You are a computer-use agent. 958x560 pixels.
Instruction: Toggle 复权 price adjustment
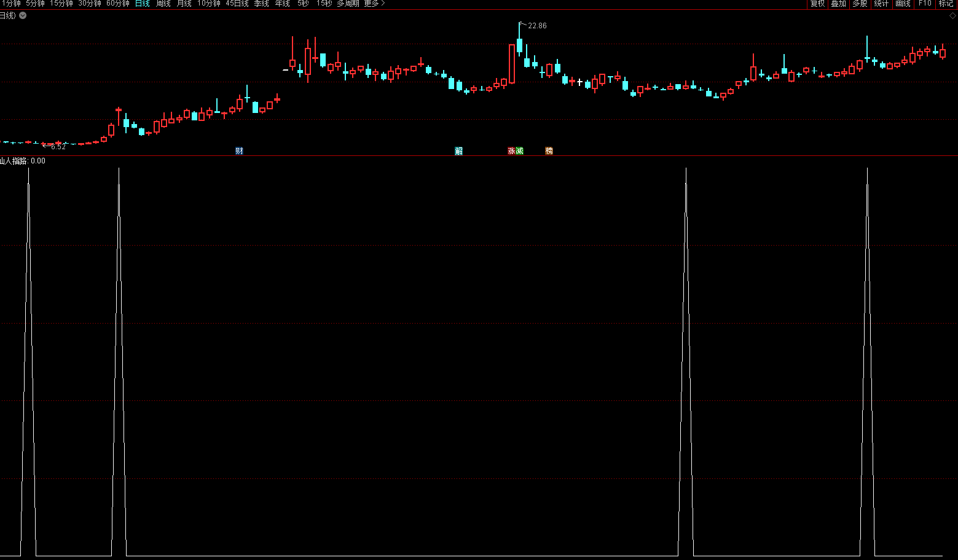coord(817,4)
